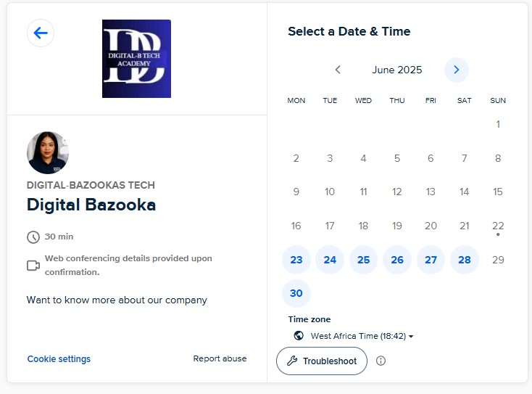Click the video camera conferencing icon
Screen dimensions: 532x394
tap(33, 266)
